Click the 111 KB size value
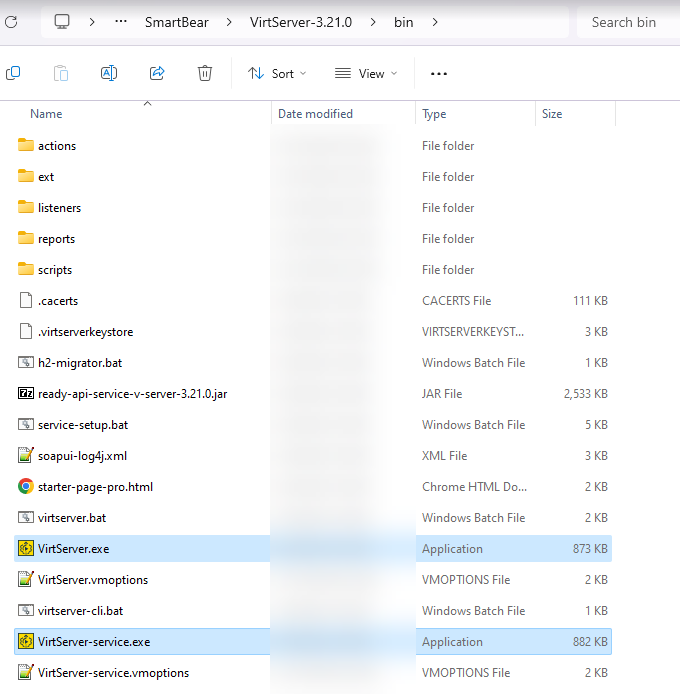 (x=590, y=300)
